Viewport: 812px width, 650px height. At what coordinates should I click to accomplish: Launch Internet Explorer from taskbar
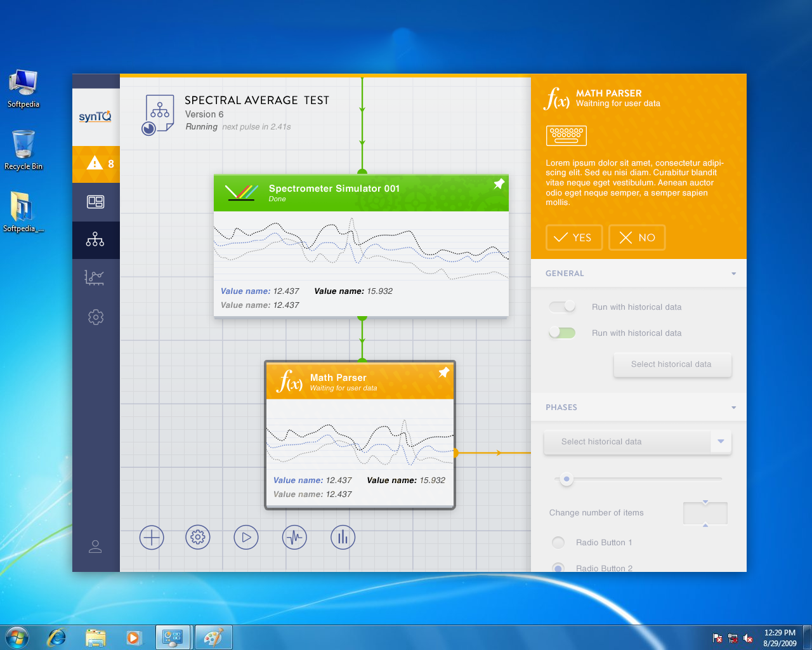coord(56,637)
